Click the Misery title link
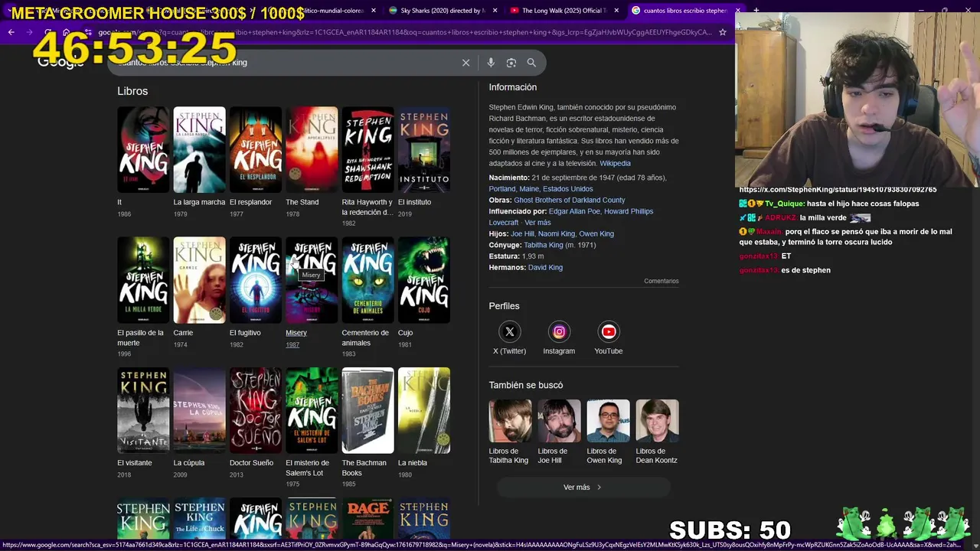 (x=296, y=333)
